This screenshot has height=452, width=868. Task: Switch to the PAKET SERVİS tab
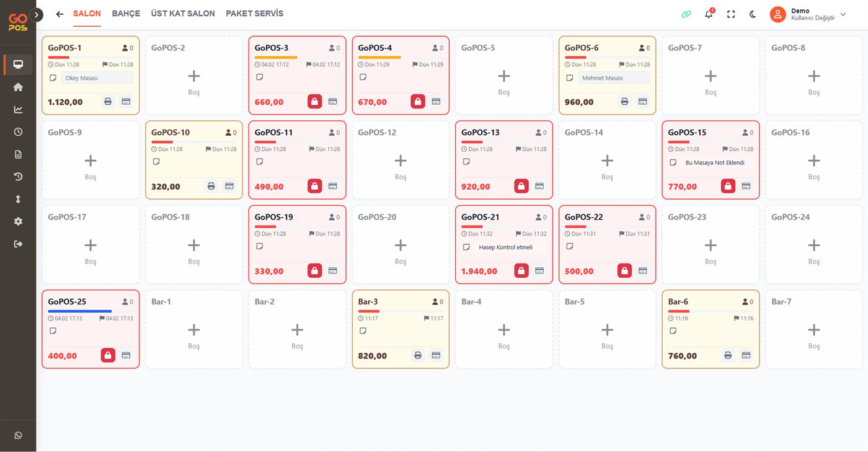tap(255, 14)
